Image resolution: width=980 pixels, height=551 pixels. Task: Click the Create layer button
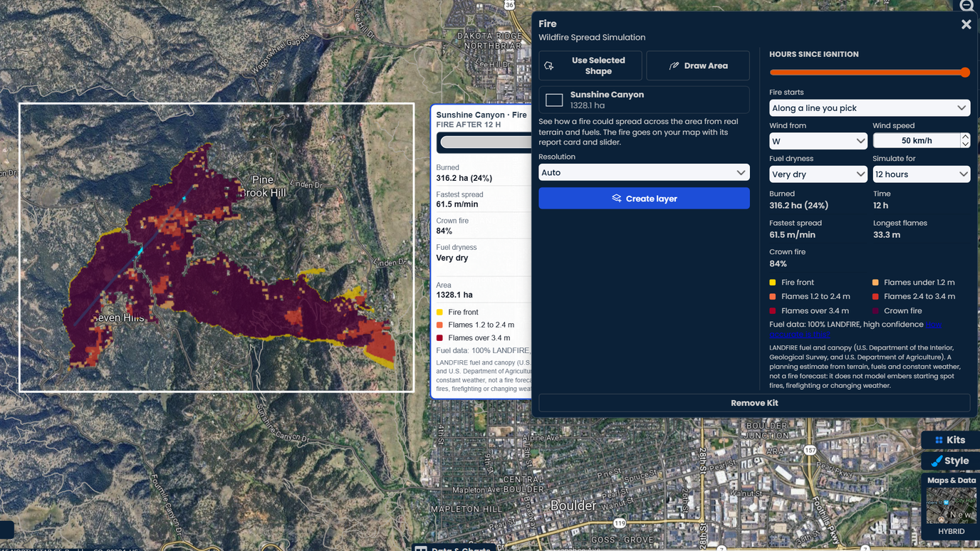pos(644,199)
